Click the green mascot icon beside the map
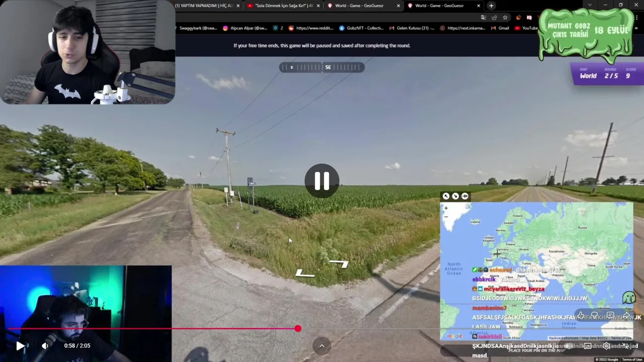This screenshot has width=644, height=362. point(629,298)
